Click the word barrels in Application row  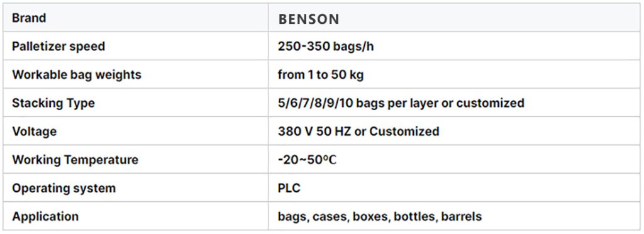click(462, 216)
